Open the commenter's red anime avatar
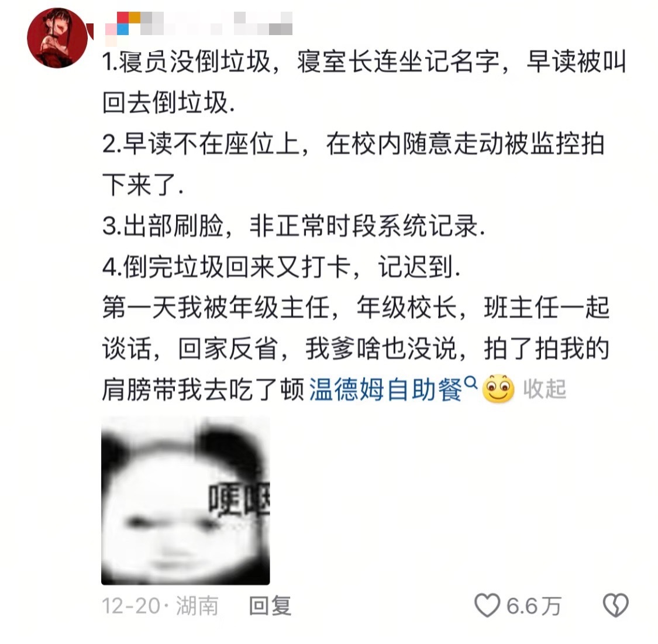The image size is (658, 644). 57,38
